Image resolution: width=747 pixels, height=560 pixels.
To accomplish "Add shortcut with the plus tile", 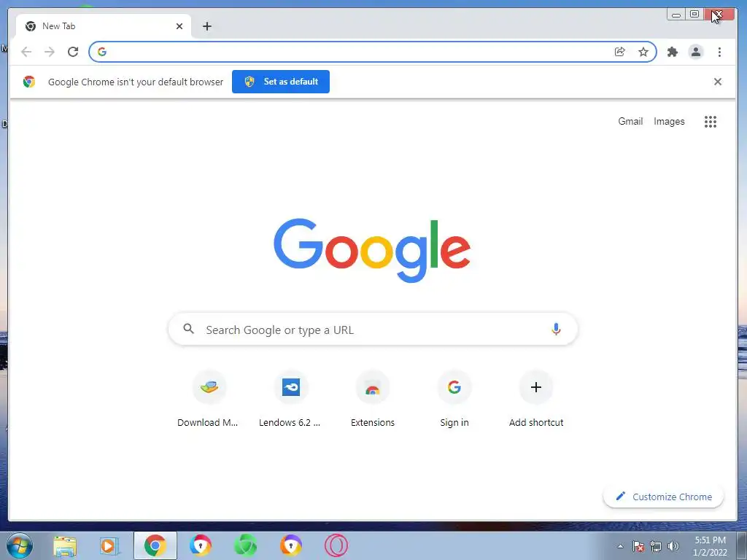I will point(536,400).
